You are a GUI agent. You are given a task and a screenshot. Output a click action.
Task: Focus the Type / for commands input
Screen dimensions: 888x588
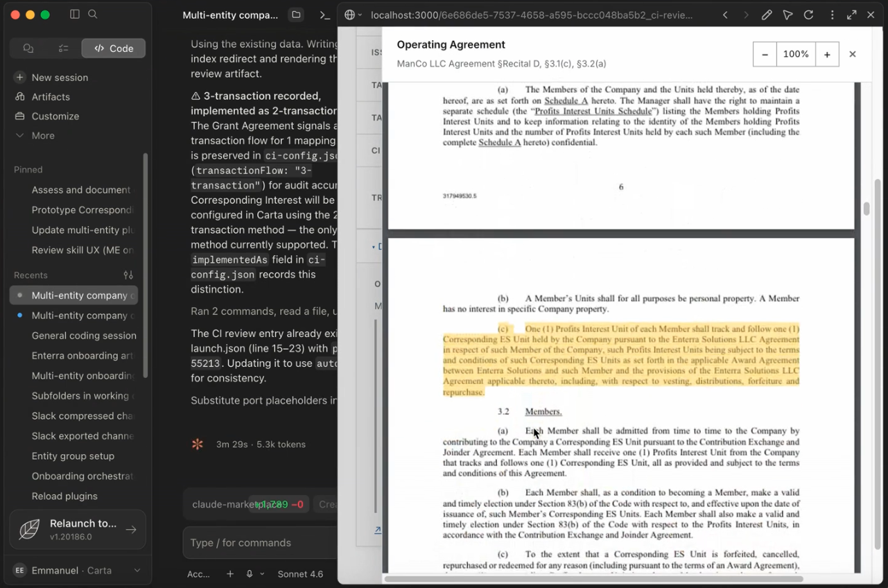pos(260,542)
